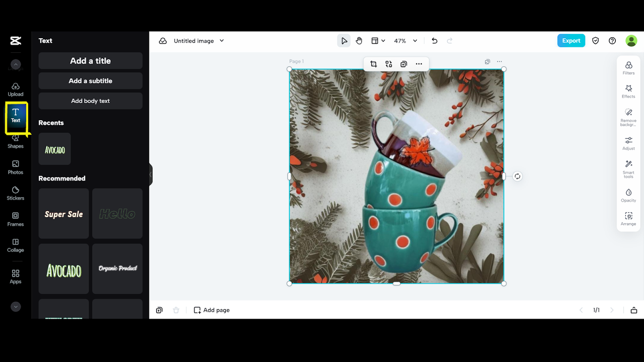Viewport: 644px width, 362px height.
Task: Undo the last action
Action: click(x=435, y=41)
